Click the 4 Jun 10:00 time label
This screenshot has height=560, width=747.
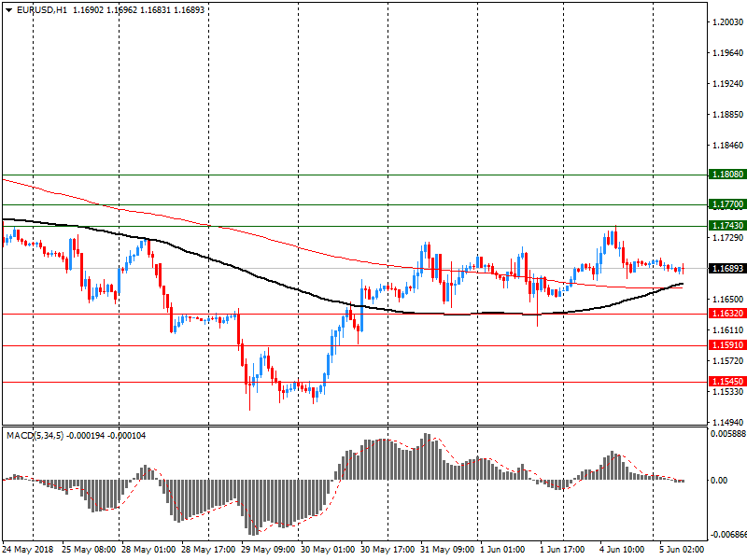(622, 550)
